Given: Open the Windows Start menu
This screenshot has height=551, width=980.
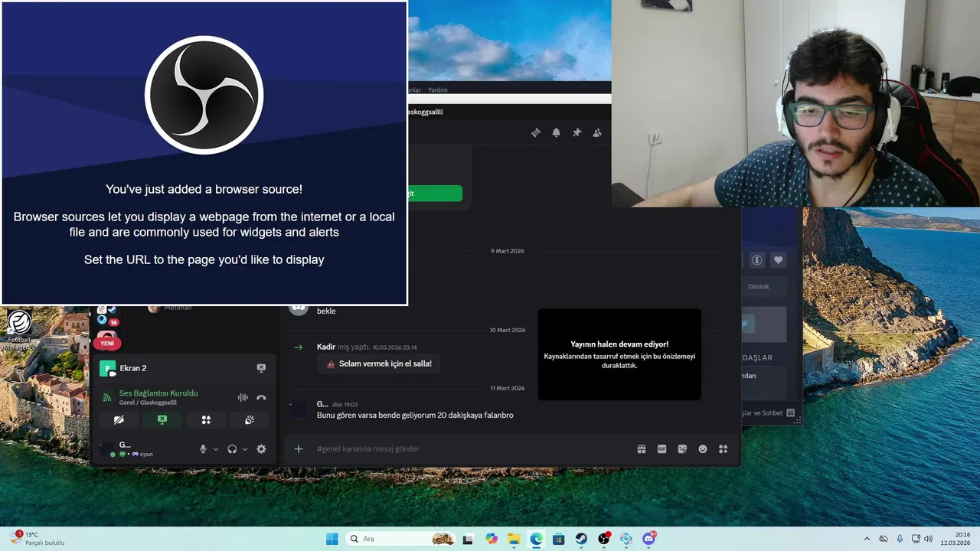Looking at the screenshot, I should click(x=332, y=539).
